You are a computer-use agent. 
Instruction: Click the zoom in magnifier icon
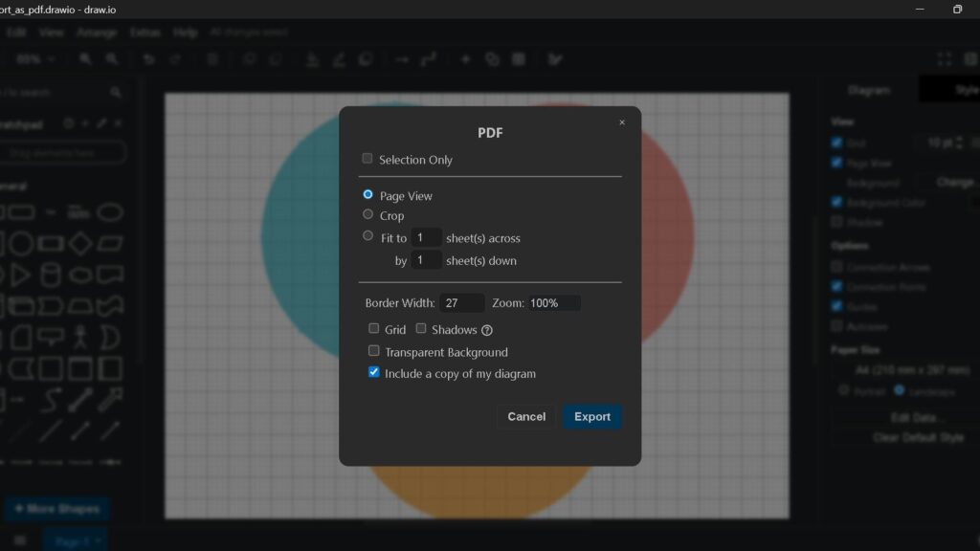(x=86, y=59)
